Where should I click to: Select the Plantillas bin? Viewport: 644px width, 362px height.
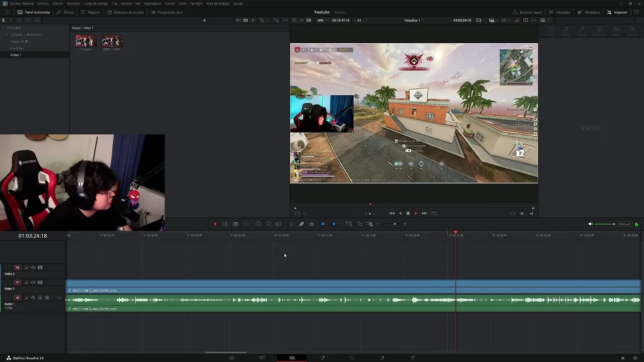(x=17, y=48)
